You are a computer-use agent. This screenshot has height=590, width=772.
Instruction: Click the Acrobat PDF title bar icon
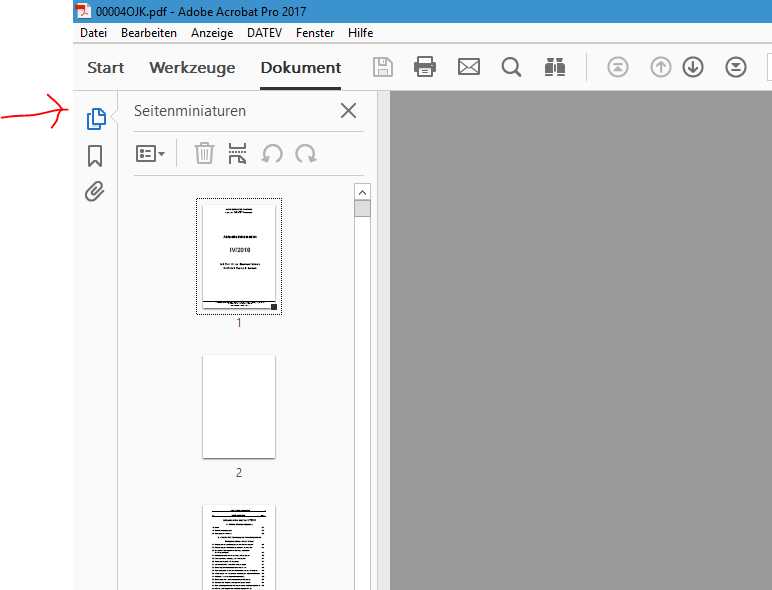(83, 11)
